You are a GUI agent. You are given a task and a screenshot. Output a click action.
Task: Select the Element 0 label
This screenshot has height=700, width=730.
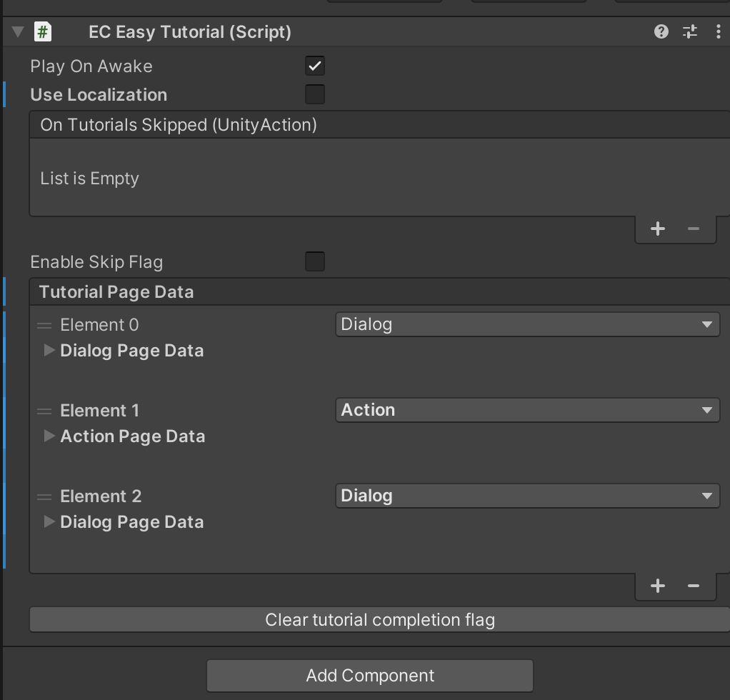[99, 325]
